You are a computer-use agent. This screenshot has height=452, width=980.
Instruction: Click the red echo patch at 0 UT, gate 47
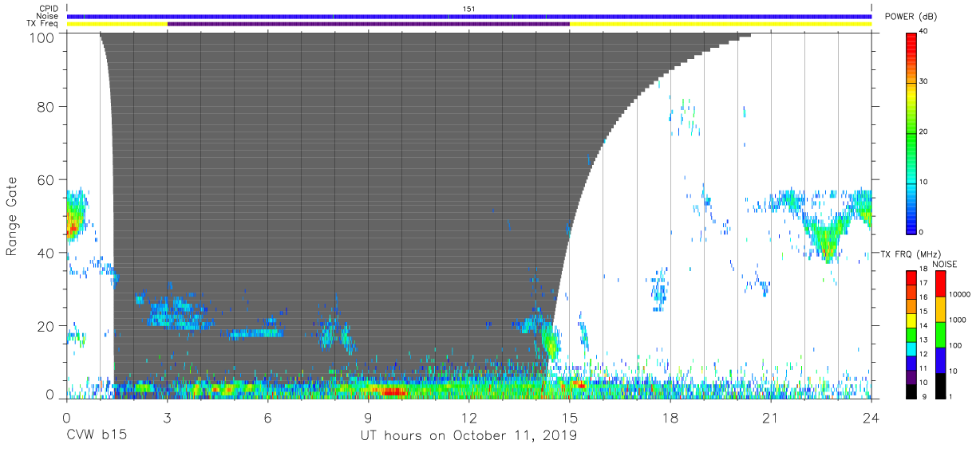pyautogui.click(x=73, y=228)
